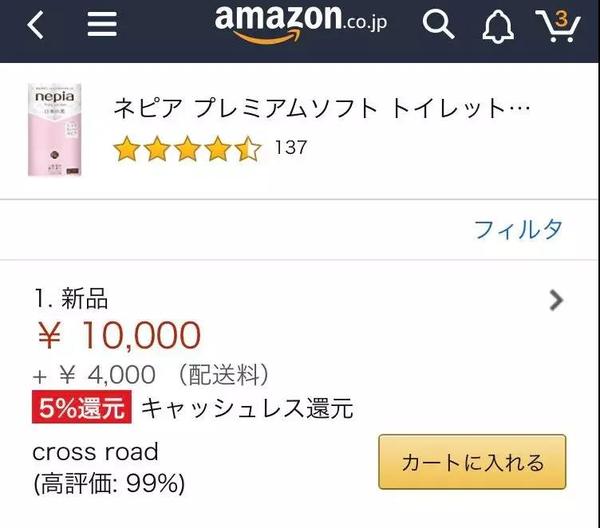Open the hamburger menu
The image size is (600, 528).
tap(101, 25)
